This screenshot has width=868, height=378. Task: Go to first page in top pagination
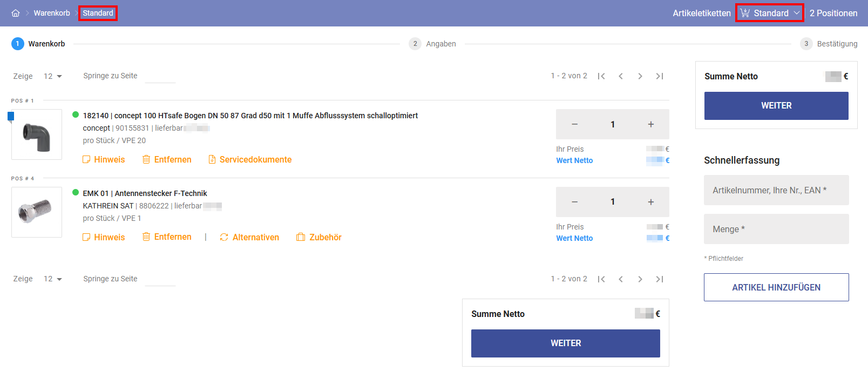click(x=601, y=76)
